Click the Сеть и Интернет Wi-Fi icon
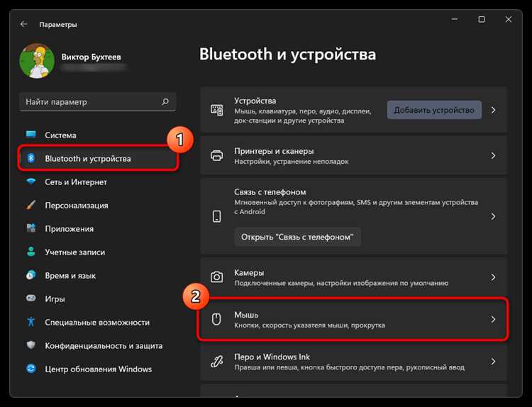Image resolution: width=532 pixels, height=407 pixels. [x=31, y=182]
